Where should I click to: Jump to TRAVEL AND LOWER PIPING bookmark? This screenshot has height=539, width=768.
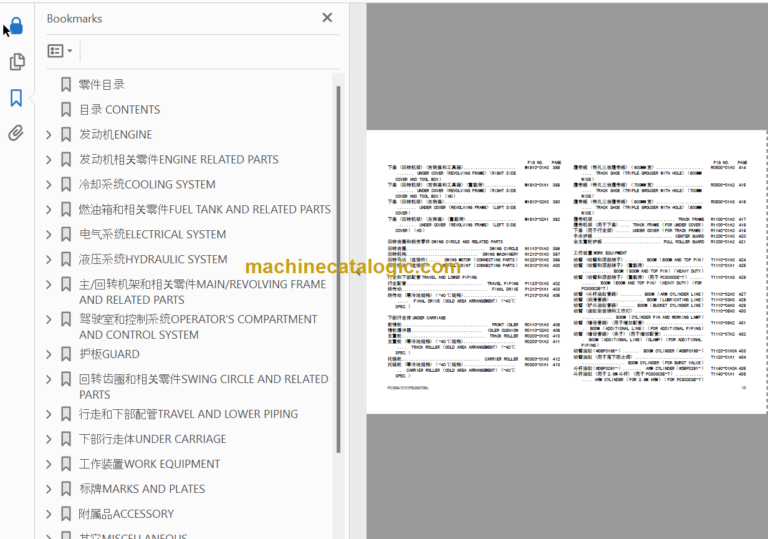point(189,414)
